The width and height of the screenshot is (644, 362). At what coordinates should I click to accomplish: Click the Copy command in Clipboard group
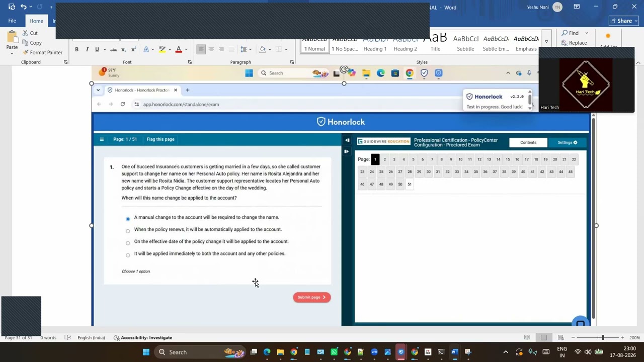(31, 43)
